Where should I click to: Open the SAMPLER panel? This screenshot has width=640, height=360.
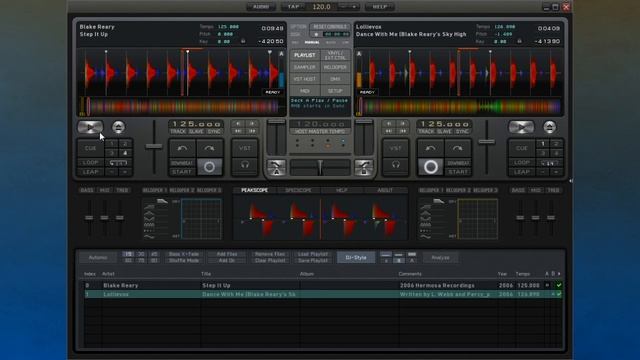click(x=305, y=67)
